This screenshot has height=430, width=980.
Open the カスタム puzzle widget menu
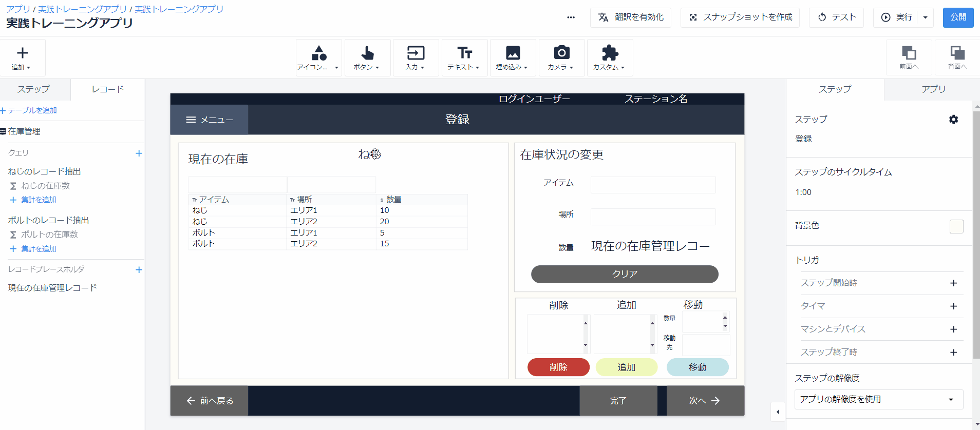[610, 57]
